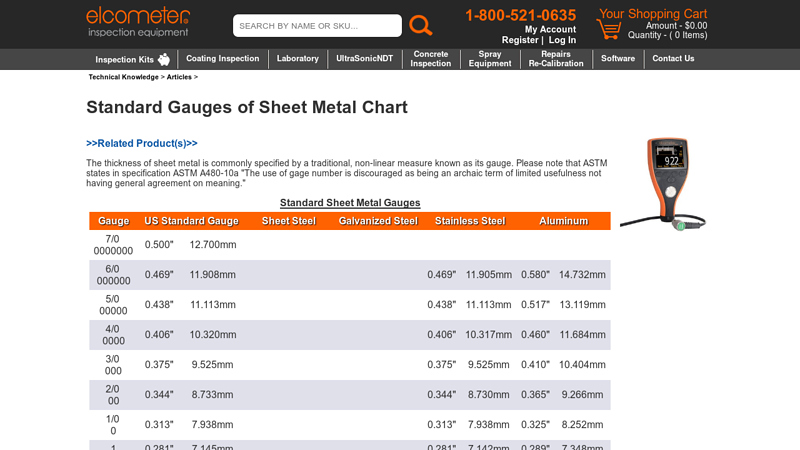
Task: Click the coating thickness gauge product image
Action: tap(663, 184)
